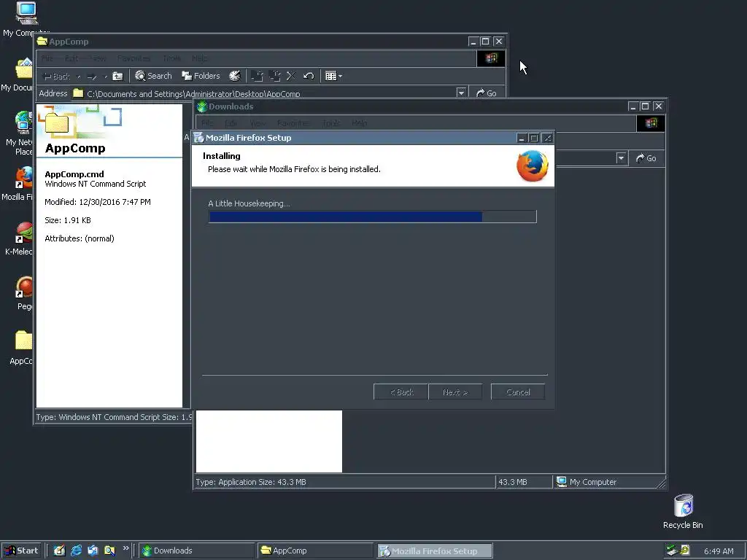Open Back history dropdown arrow in AppComp
This screenshot has height=560, width=747.
pyautogui.click(x=79, y=76)
